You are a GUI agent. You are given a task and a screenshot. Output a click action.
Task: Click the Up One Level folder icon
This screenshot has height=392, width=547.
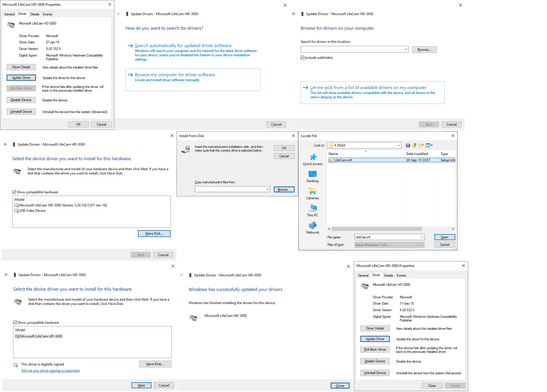click(x=414, y=145)
